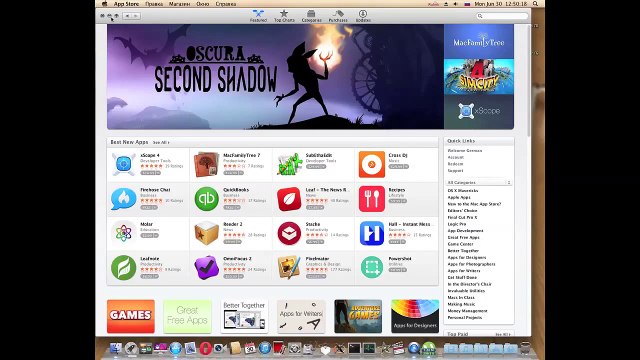
Task: Open the App Store menu
Action: pyautogui.click(x=126, y=4)
